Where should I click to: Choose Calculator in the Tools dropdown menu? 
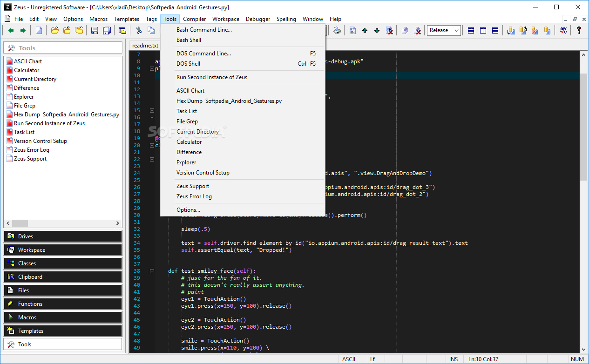[243, 142]
